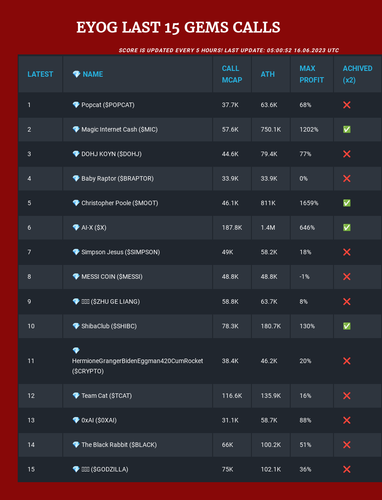Click the ACHIVED (x2) column header
The height and width of the screenshot is (500, 382).
pyautogui.click(x=357, y=74)
